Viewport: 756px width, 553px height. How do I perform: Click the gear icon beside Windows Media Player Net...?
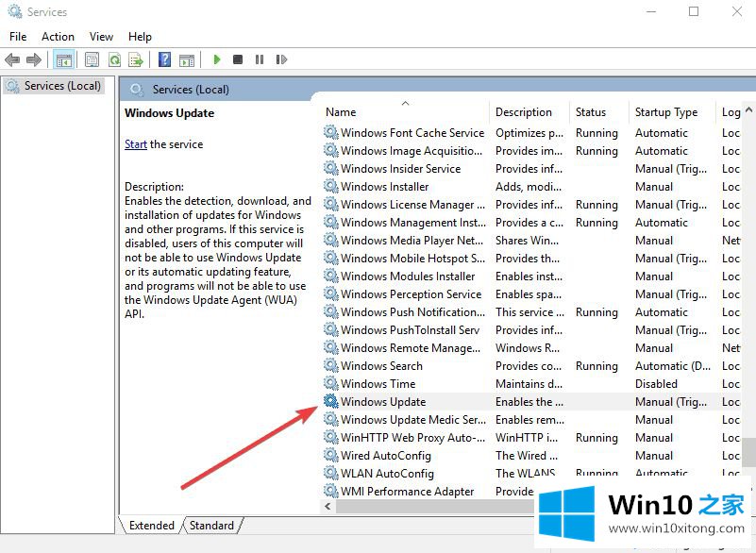[330, 240]
